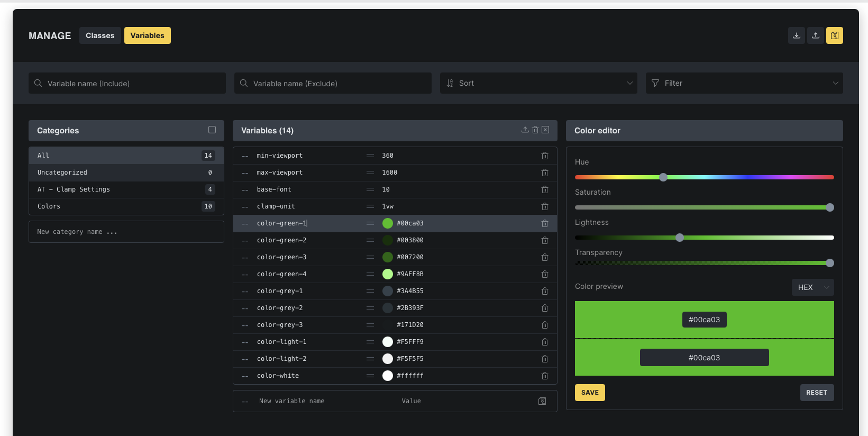Switch to the Classes tab
Image resolution: width=868 pixels, height=436 pixels.
[x=100, y=35]
